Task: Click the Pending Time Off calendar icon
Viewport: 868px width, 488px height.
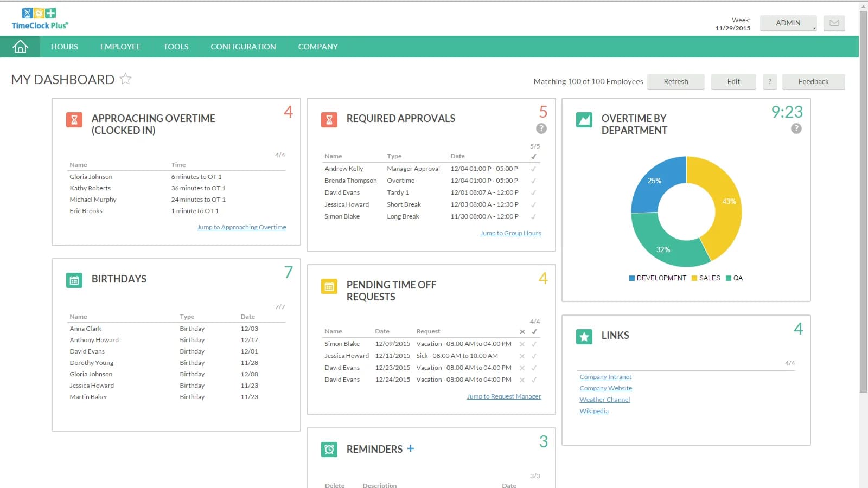Action: (329, 286)
